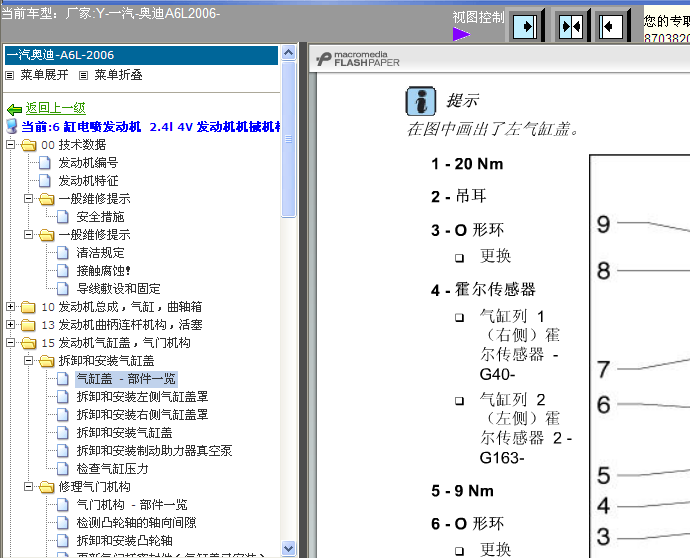Click the first view control arrow button
Screen dimensions: 690x558
(526, 26)
